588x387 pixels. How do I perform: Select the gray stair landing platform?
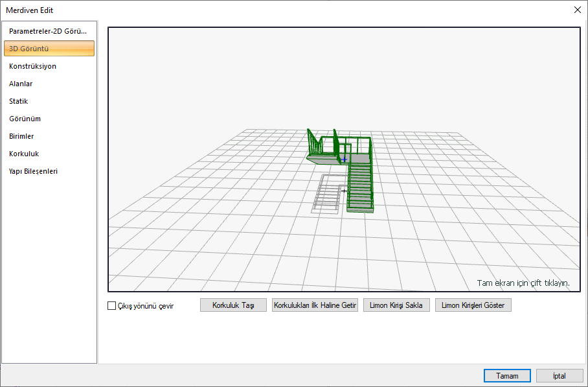coord(322,157)
